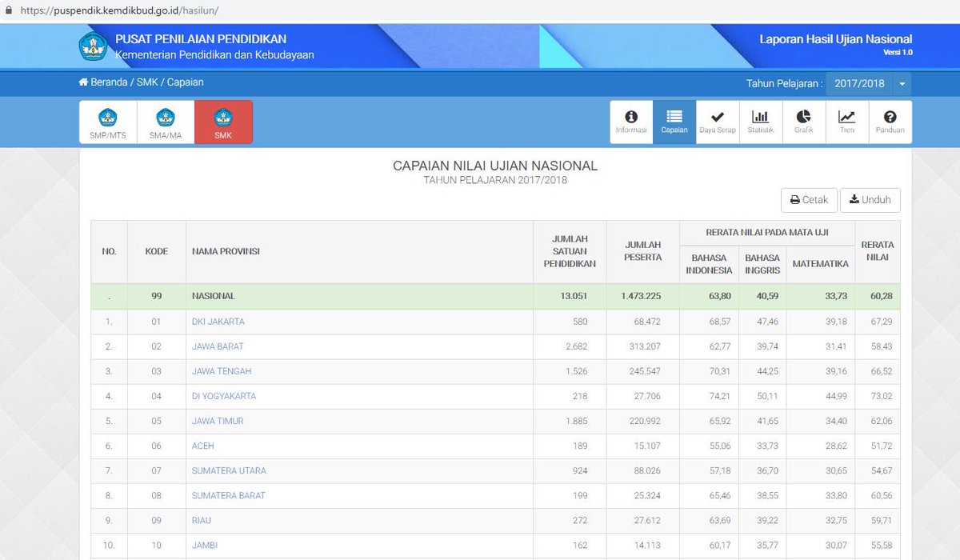Click the Kemdikbud logo in header

click(x=93, y=46)
